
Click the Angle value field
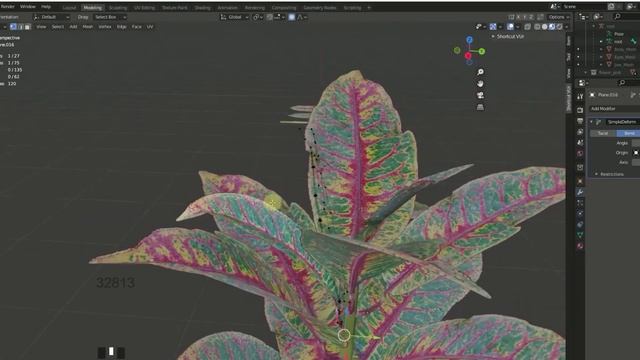[636, 143]
